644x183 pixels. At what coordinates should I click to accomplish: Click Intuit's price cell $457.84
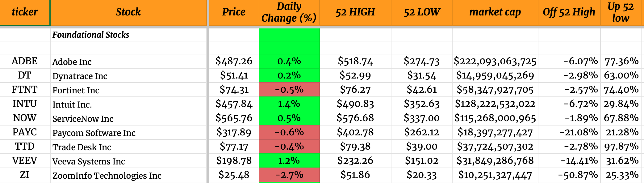234,104
